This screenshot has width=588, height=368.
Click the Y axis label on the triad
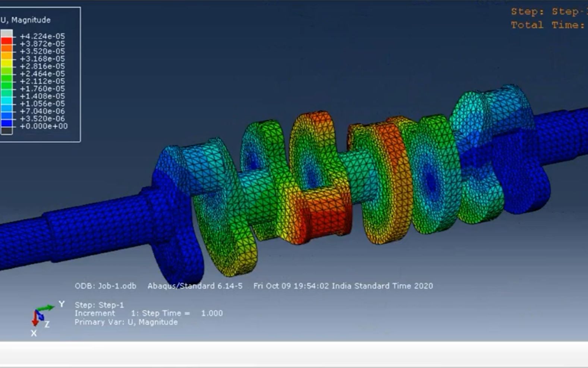[62, 304]
